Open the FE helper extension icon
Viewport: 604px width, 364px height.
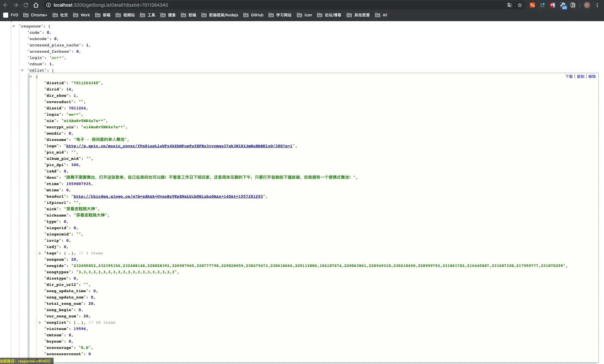(x=553, y=5)
